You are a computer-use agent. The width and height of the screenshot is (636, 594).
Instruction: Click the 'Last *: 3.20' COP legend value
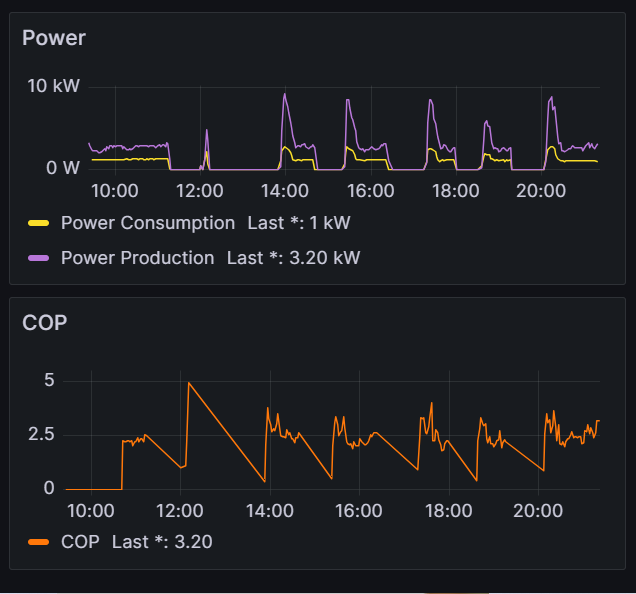point(162,542)
